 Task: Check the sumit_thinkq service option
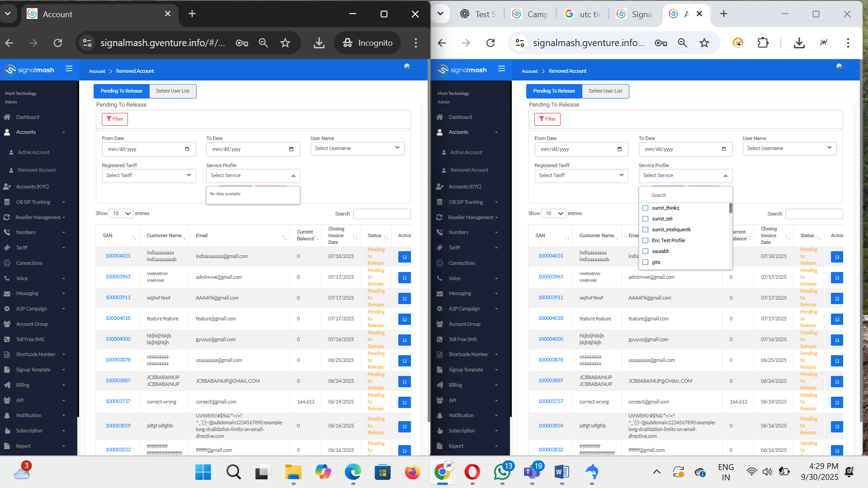(x=645, y=208)
